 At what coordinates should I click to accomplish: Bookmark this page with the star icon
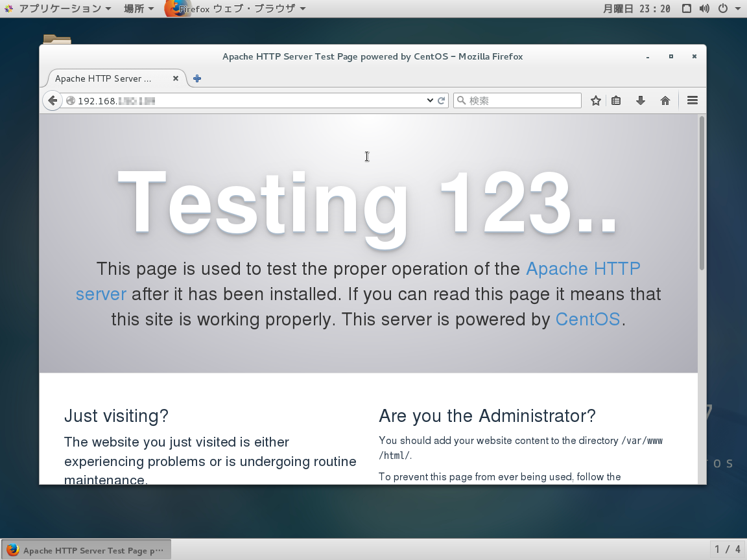[595, 100]
